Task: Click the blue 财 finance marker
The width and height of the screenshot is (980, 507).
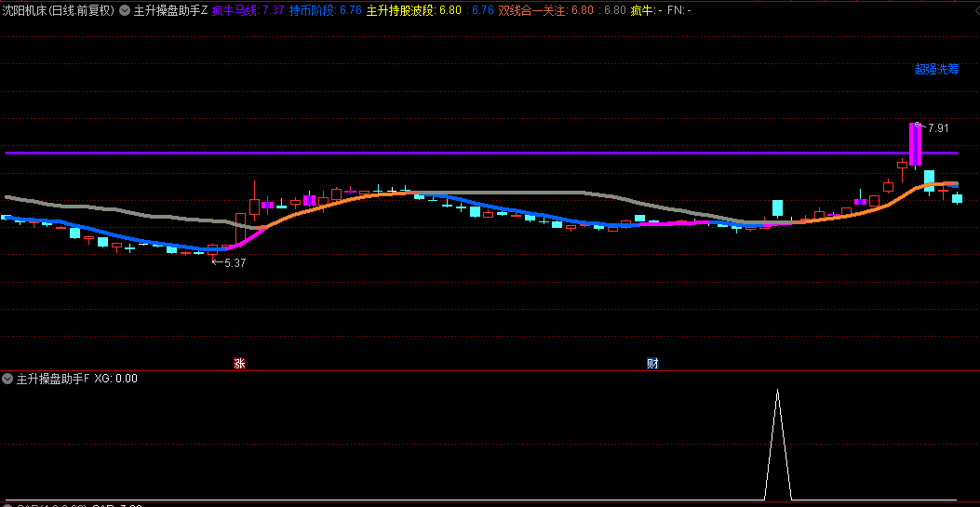Action: (652, 364)
